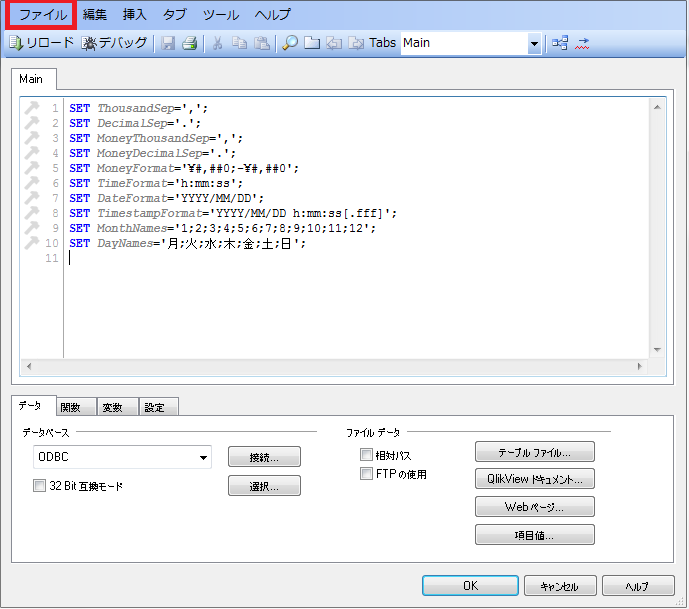The image size is (689, 609).
Task: Print the script with printer icon
Action: tap(188, 43)
